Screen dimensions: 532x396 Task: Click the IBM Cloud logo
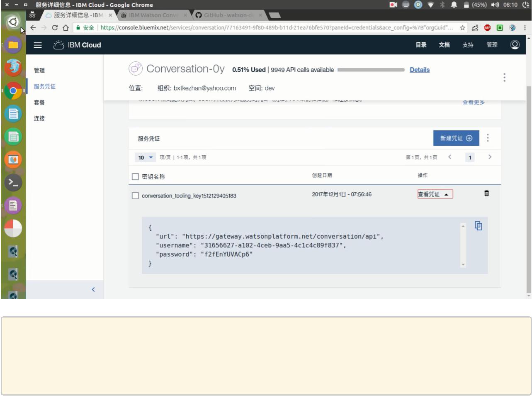(78, 45)
